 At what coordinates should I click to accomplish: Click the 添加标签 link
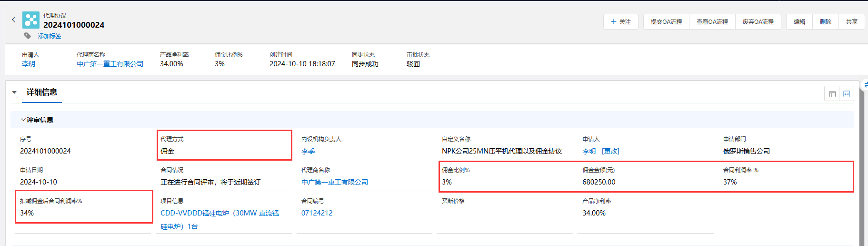[50, 36]
